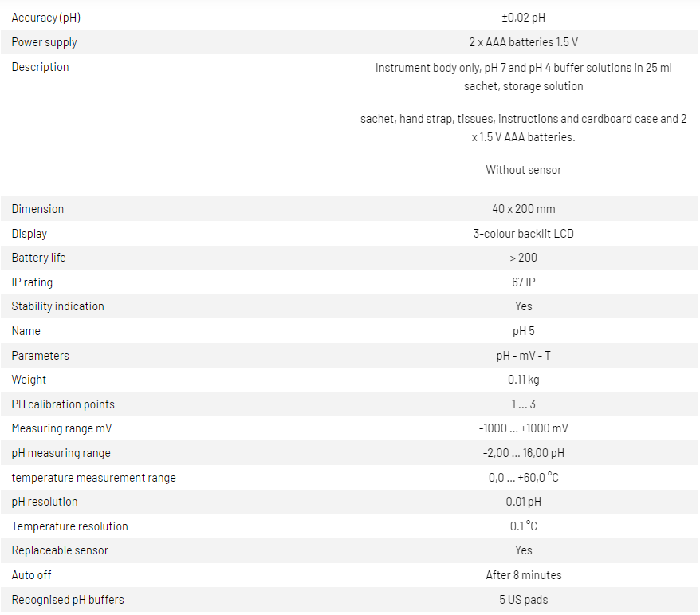700x615 pixels.
Task: Click the 2 x AAA batteries 1.5 V value
Action: coord(523,42)
